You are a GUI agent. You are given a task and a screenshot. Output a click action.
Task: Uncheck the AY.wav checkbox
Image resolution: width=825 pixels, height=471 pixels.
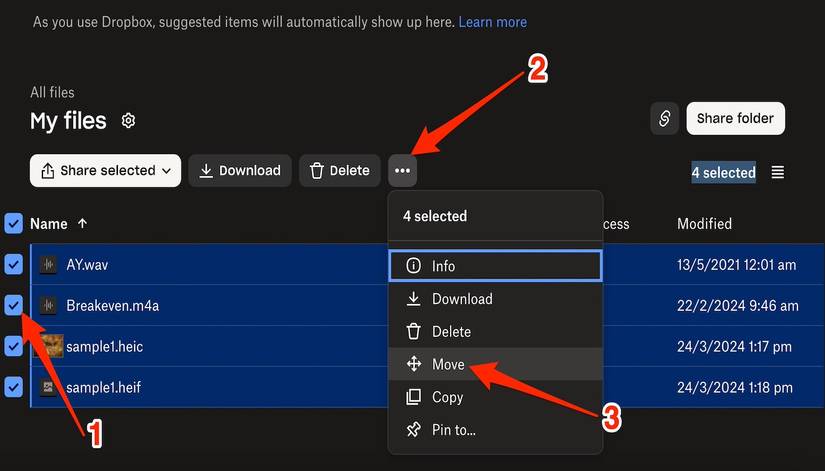pos(14,264)
